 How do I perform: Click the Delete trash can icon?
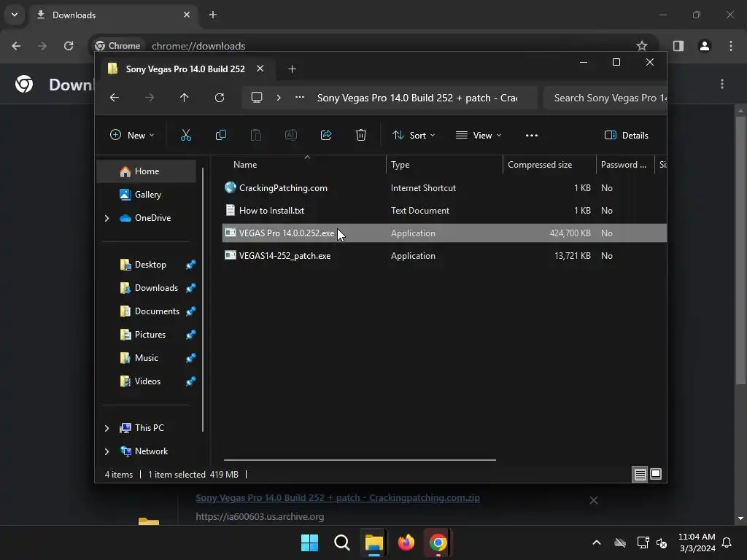pos(361,135)
